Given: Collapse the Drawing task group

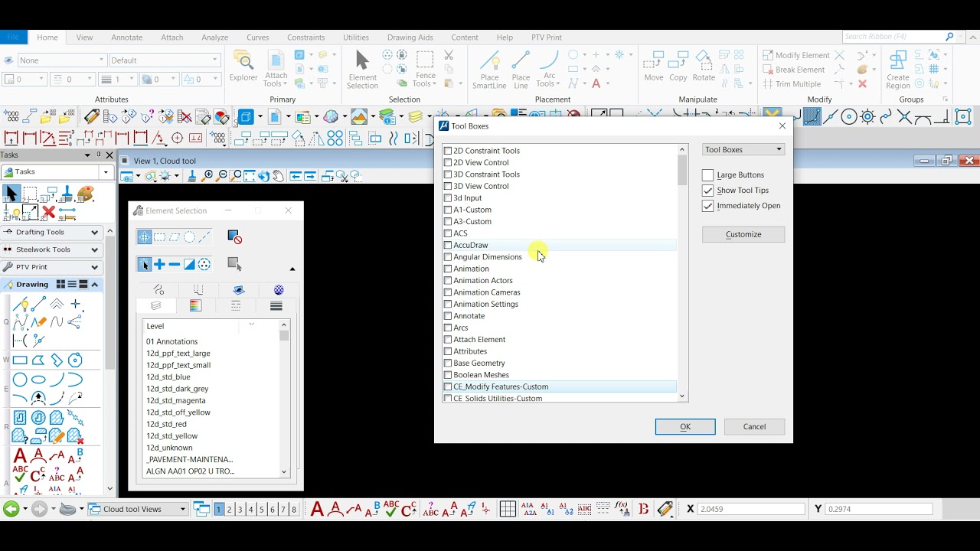Looking at the screenshot, I should (94, 285).
